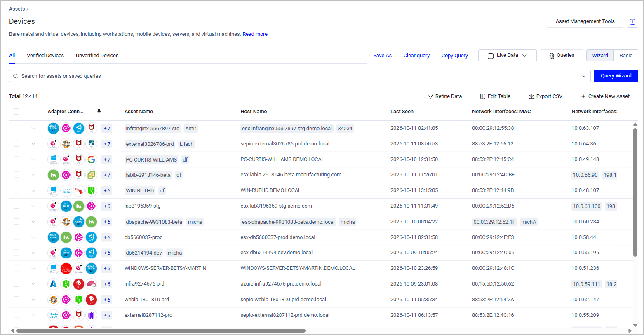Expand the lab3196359-stg row details
The image size is (644, 335).
[x=33, y=206]
